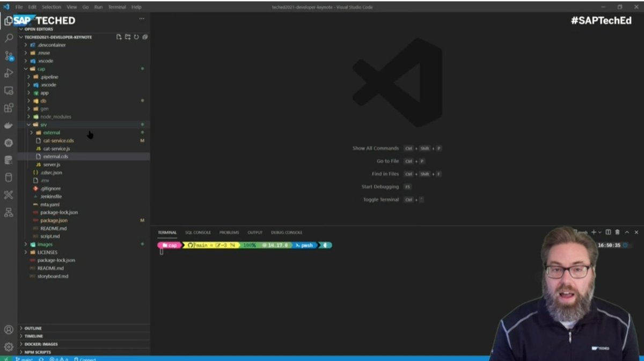Open the Help menu
The image size is (644, 361).
point(136,7)
